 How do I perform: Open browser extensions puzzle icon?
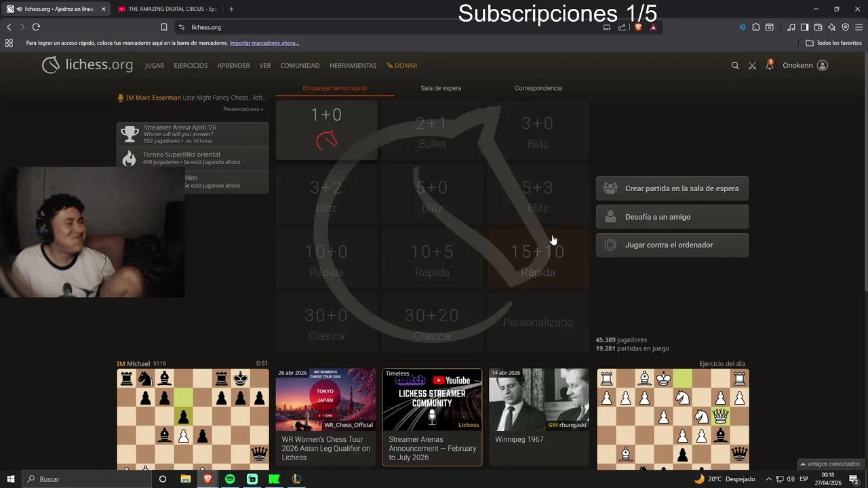[x=756, y=27]
